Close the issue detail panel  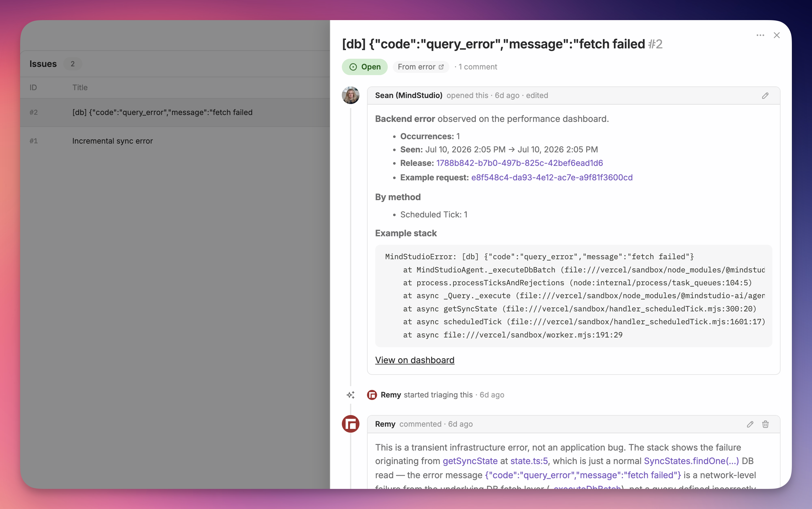click(777, 35)
